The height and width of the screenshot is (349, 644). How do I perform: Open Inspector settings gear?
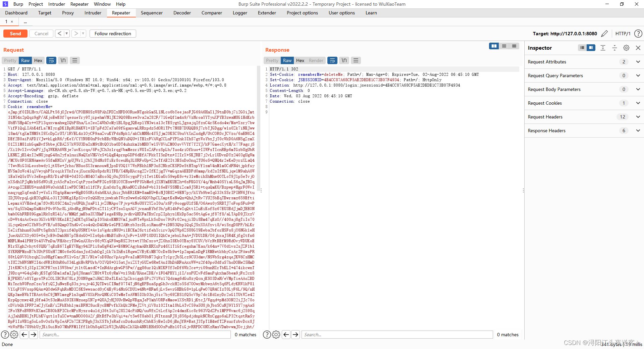tap(626, 48)
